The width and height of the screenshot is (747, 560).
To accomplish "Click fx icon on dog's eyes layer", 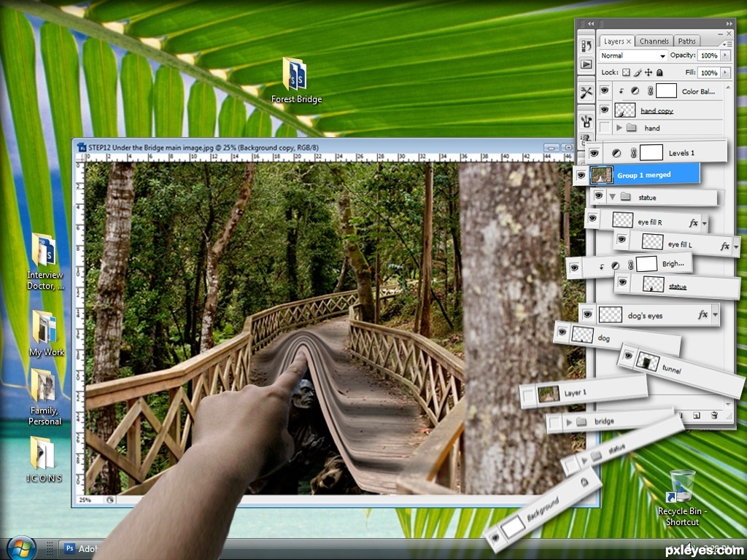I will click(703, 314).
